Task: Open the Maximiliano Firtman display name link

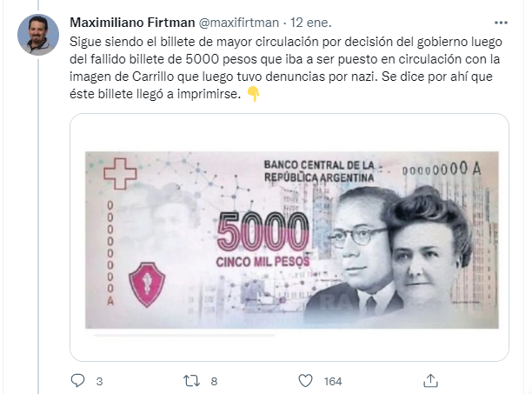Action: (132, 23)
